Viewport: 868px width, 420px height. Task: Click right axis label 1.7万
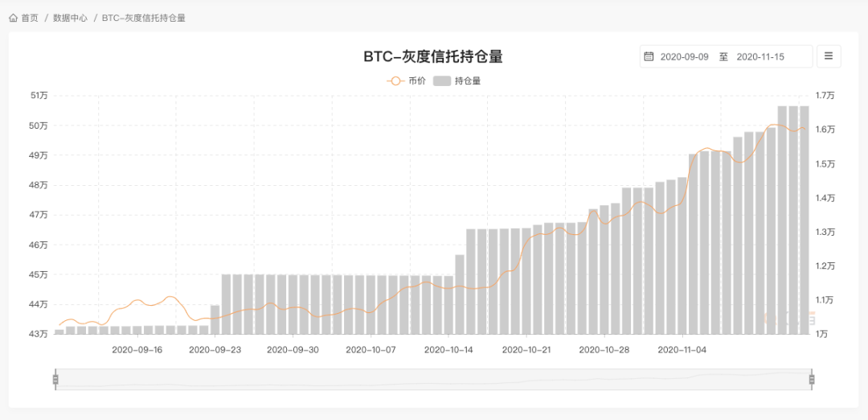click(825, 95)
